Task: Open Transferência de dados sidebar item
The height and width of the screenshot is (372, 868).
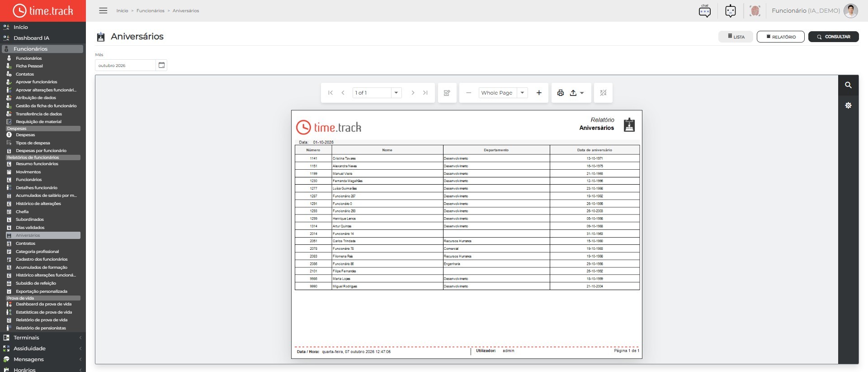Action: pos(39,114)
